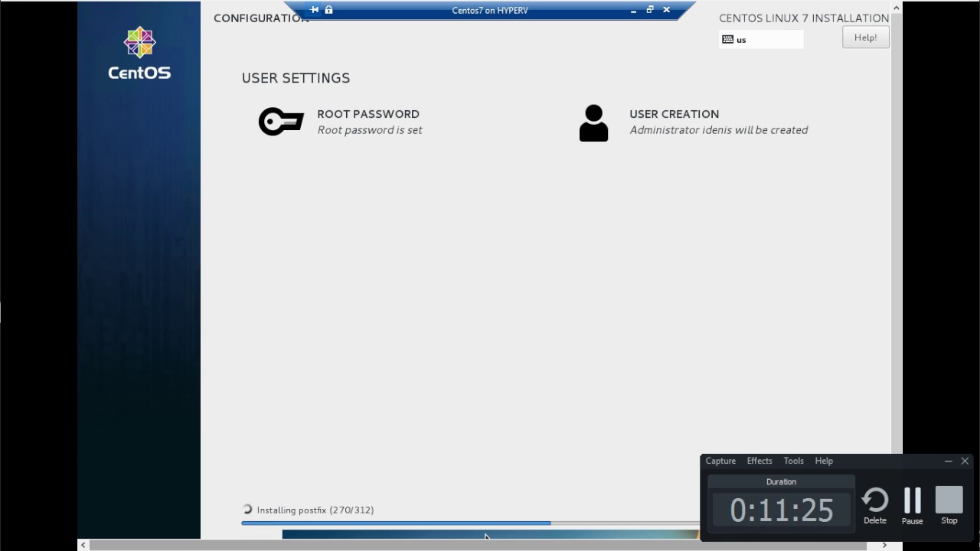This screenshot has width=980, height=551.
Task: Click the pin icon on Hyper-V connection bar
Action: coord(314,10)
